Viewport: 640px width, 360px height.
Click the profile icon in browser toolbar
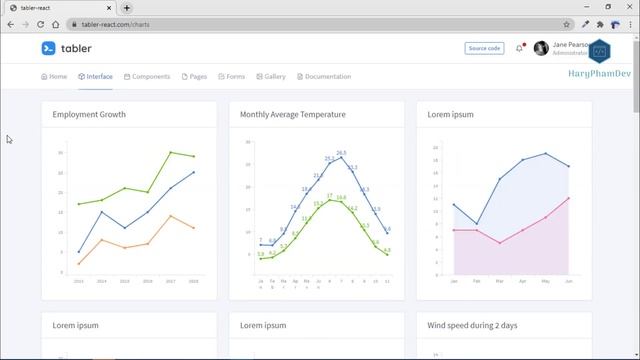pos(615,24)
